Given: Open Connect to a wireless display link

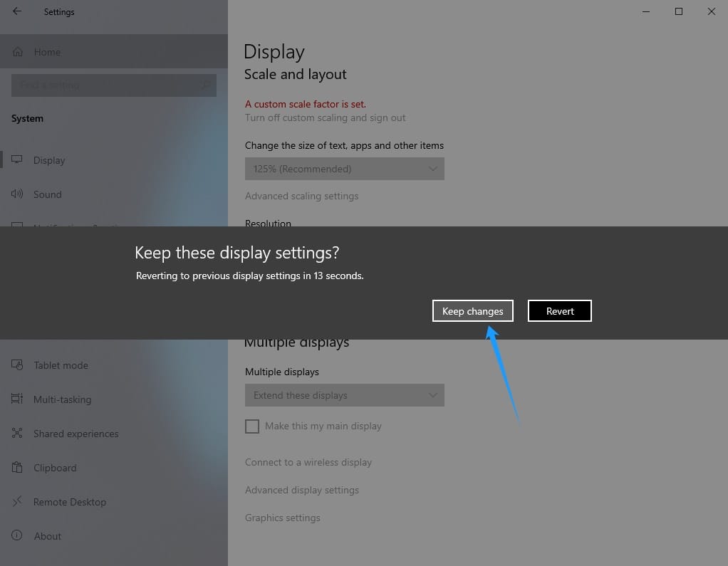Looking at the screenshot, I should point(308,462).
